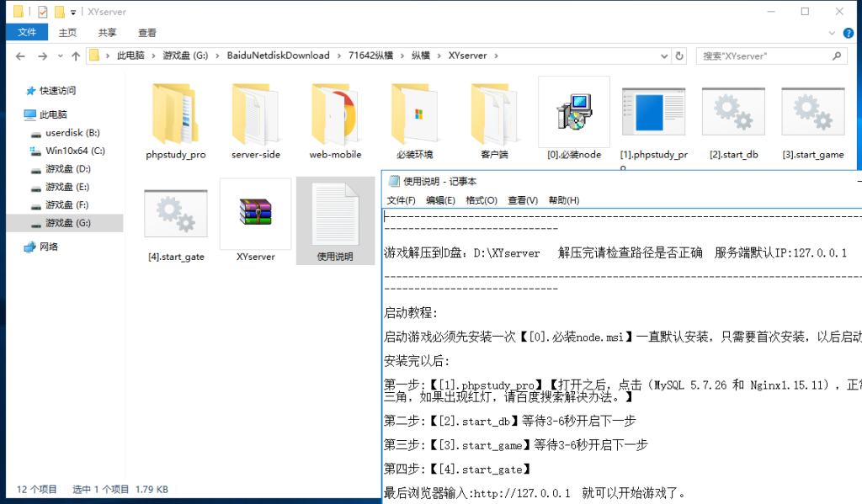
Task: Open the 主页 ribbon tab
Action: 67,33
